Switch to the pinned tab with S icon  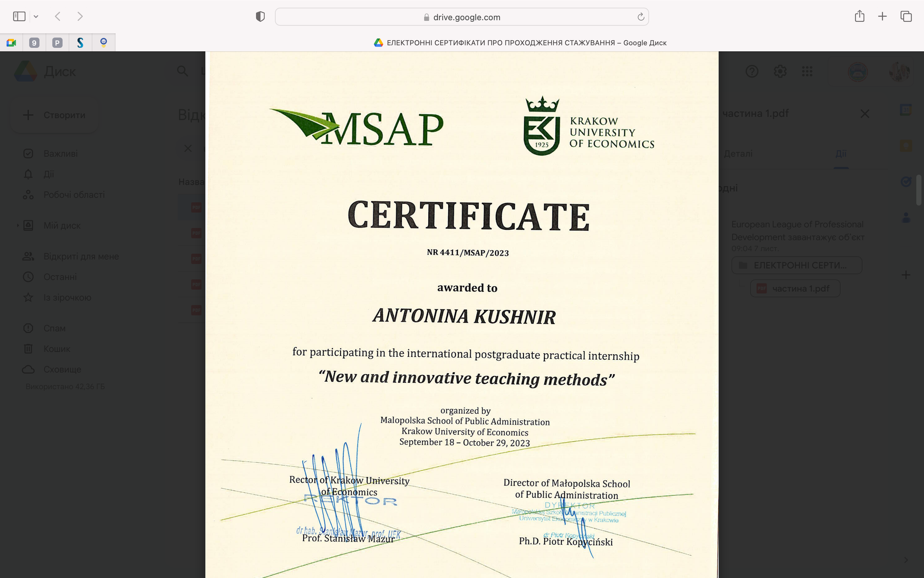(x=80, y=43)
